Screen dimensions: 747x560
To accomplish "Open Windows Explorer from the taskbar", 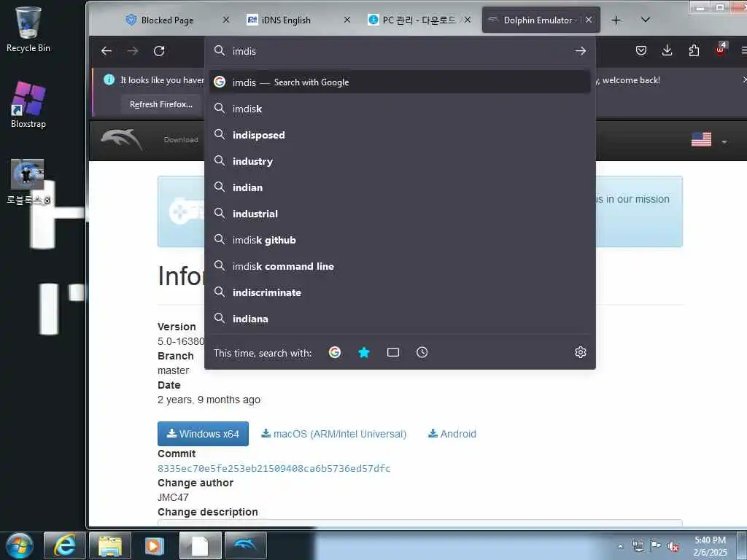I will (x=110, y=545).
